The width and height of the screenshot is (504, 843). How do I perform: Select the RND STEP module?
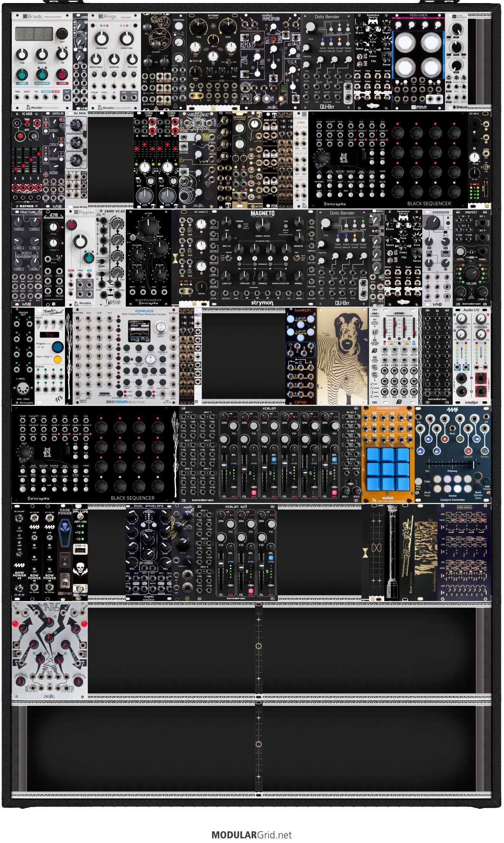pos(270,160)
